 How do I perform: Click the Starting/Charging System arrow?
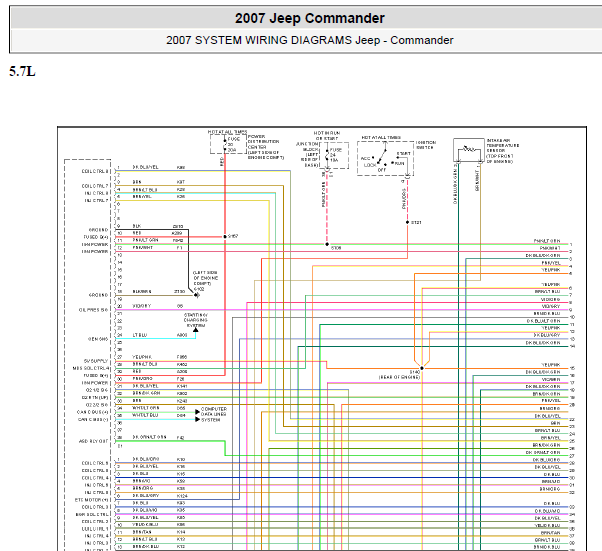coord(196,329)
